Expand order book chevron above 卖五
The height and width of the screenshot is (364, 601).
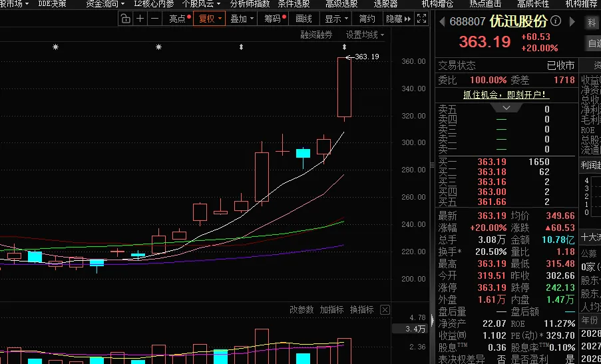click(506, 108)
